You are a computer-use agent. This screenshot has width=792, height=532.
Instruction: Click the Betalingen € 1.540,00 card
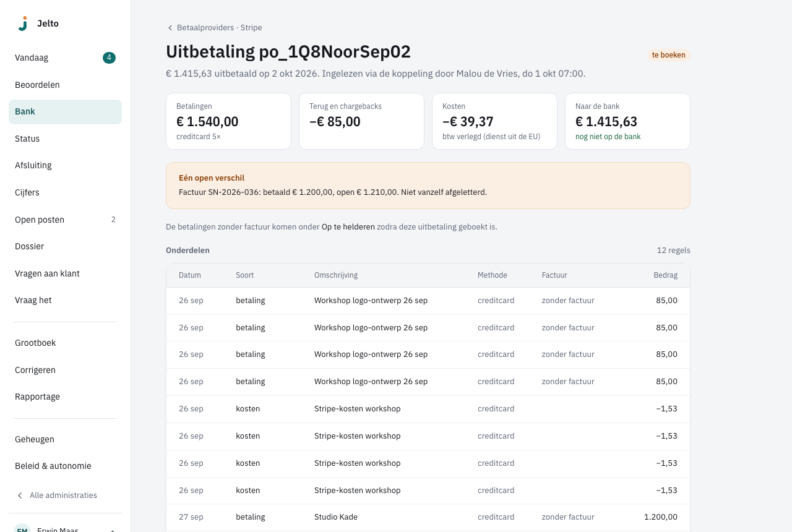click(x=228, y=121)
